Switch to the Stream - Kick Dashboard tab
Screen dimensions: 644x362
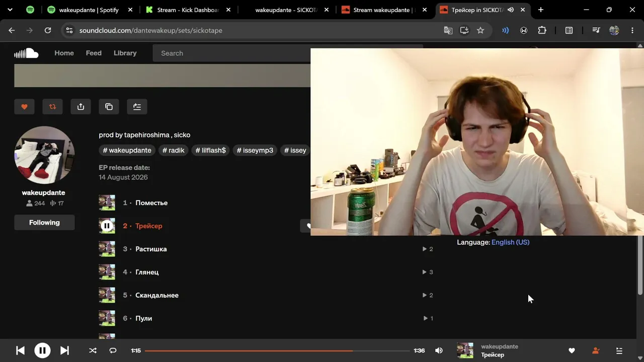click(x=189, y=10)
